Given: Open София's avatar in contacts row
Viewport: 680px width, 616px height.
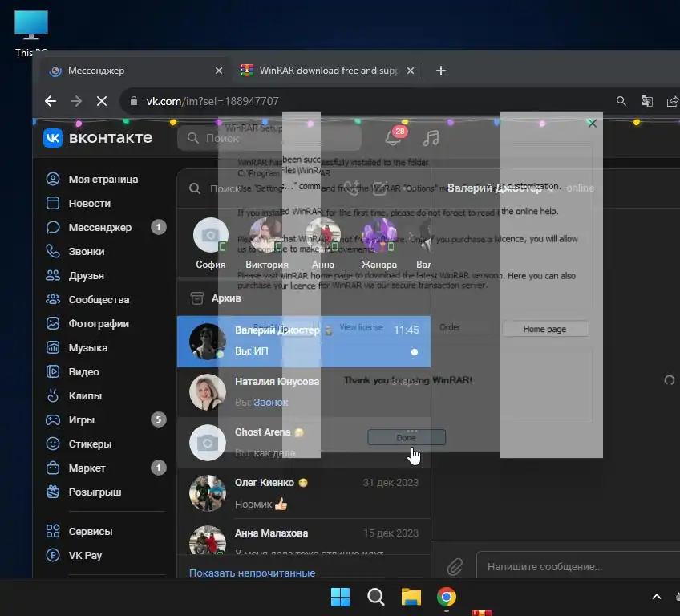Looking at the screenshot, I should point(210,235).
